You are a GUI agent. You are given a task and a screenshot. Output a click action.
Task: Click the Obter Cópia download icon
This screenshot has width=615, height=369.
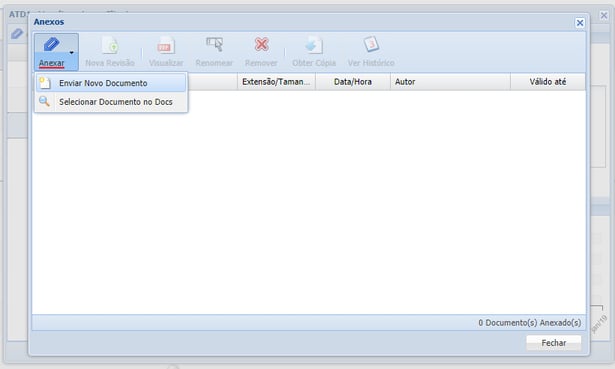tap(314, 45)
